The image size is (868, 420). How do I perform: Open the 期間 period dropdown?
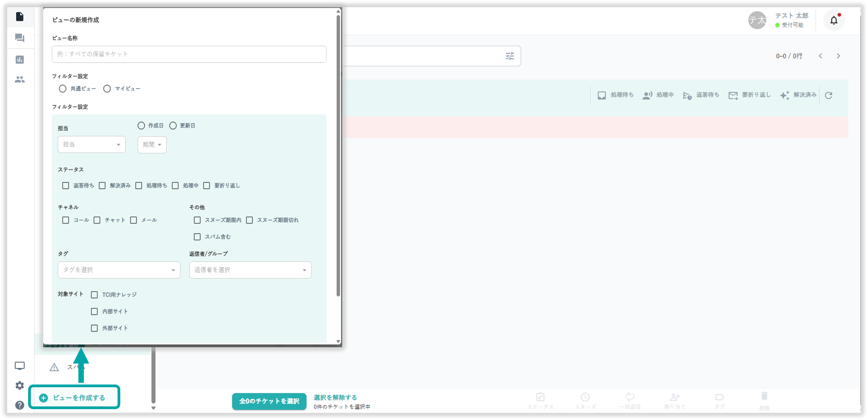click(x=152, y=145)
